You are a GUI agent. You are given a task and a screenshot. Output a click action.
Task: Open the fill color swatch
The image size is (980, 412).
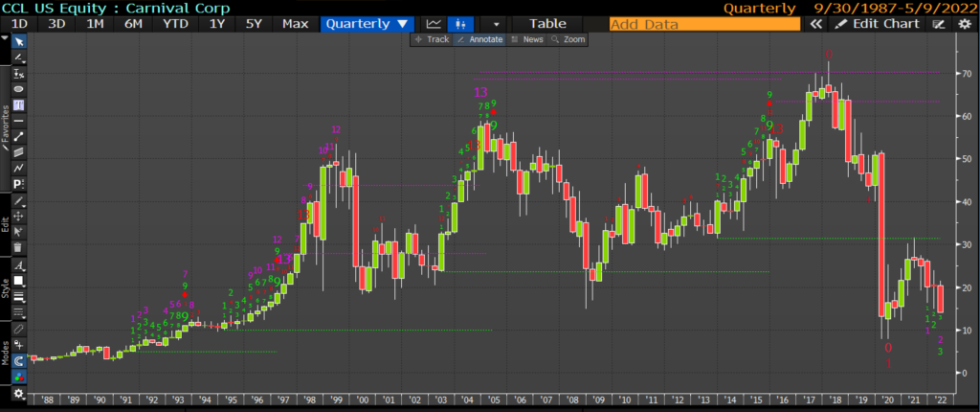(19, 281)
